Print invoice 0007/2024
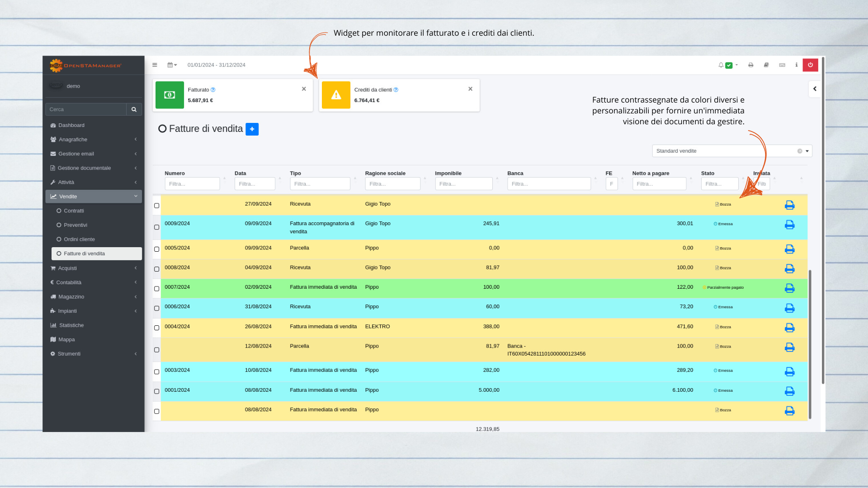 tap(789, 288)
